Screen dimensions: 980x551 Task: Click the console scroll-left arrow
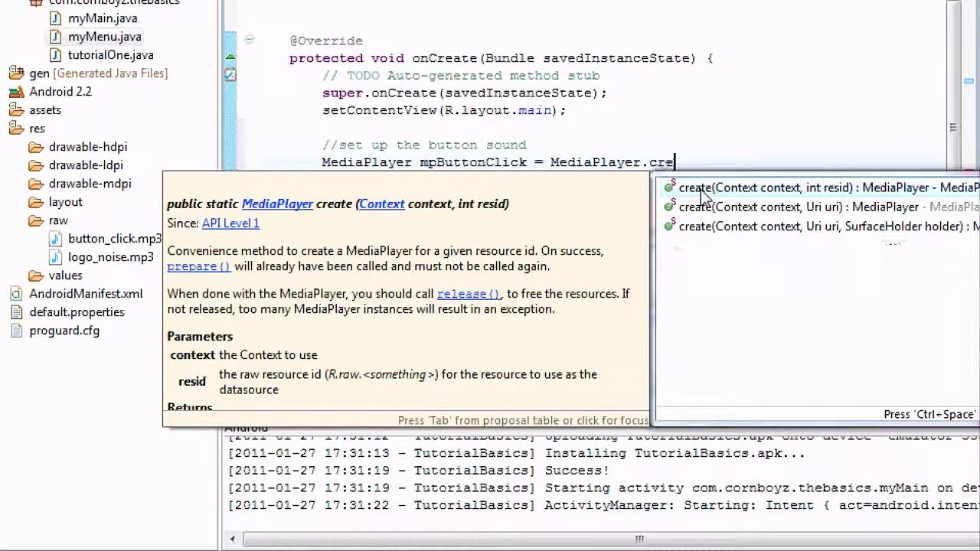point(233,539)
